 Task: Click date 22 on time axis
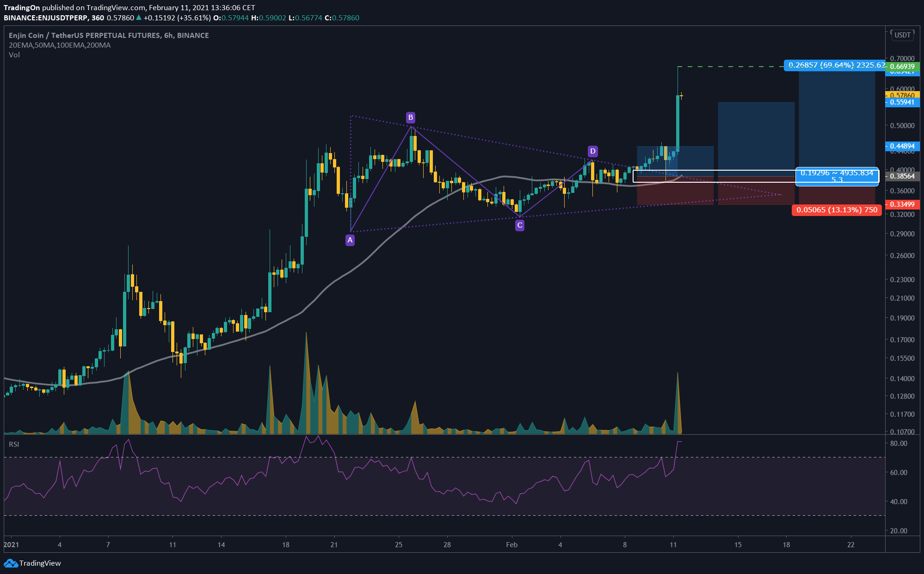[851, 545]
